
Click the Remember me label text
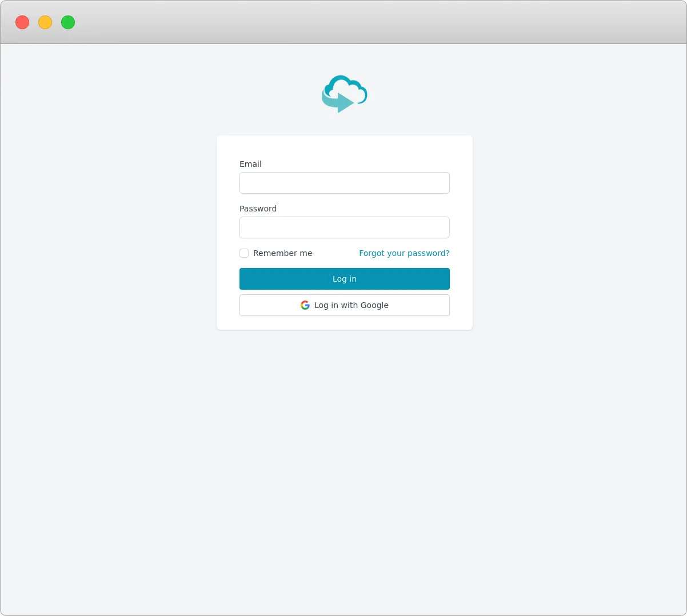click(283, 253)
